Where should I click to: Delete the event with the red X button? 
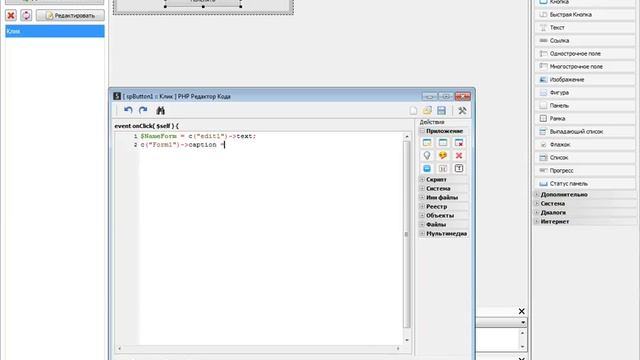(x=11, y=16)
